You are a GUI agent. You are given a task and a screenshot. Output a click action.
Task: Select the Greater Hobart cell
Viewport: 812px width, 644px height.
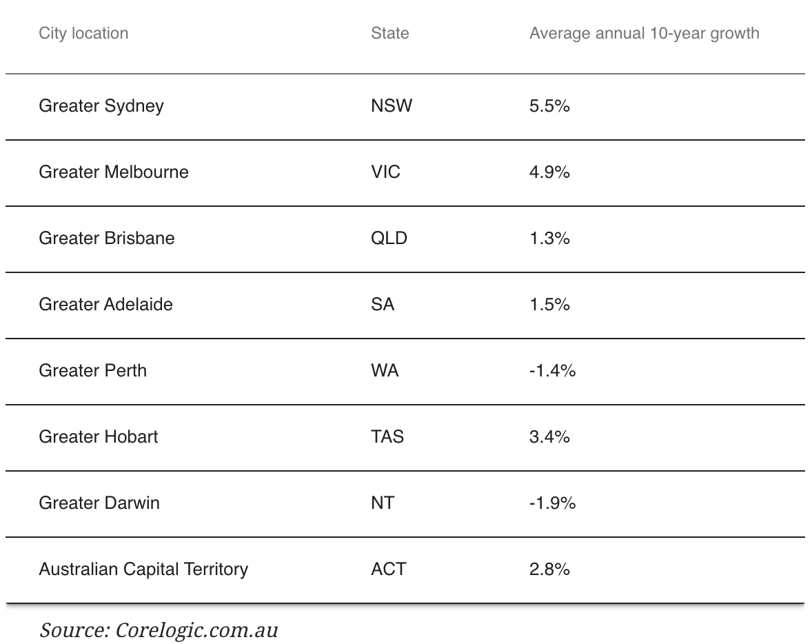99,436
